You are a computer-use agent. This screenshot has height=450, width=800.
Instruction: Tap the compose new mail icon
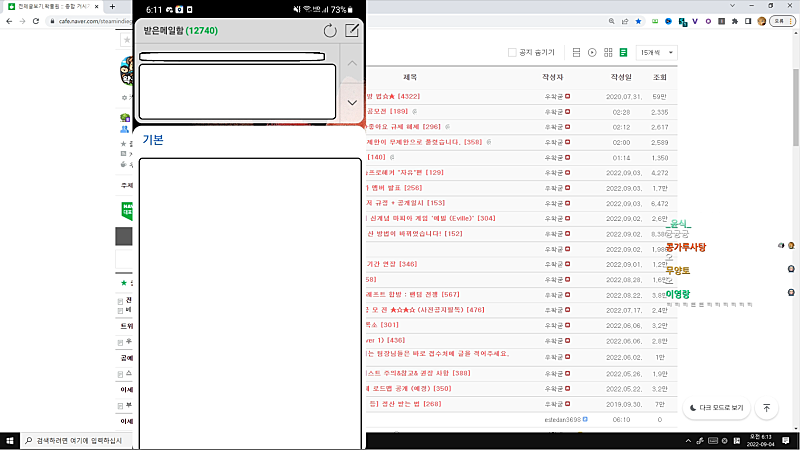tap(352, 31)
